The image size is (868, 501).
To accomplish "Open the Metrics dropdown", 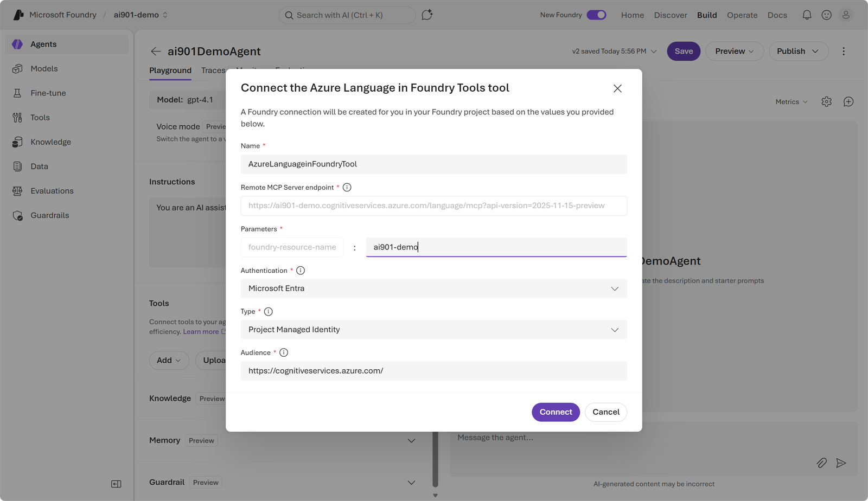I will [x=792, y=102].
